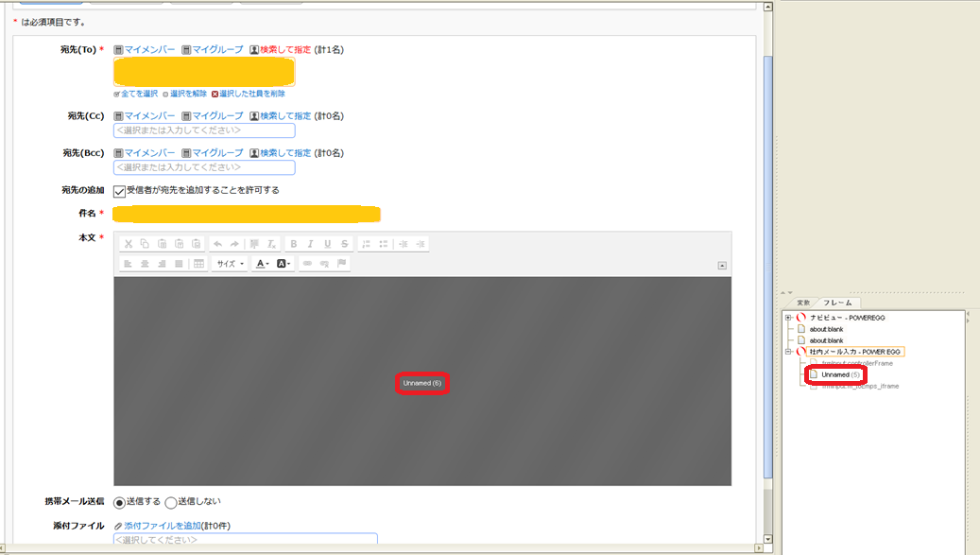Screen dimensions: 980x555
Task: Expand the ナビビュー - POWEREGG tree node
Action: coord(789,318)
